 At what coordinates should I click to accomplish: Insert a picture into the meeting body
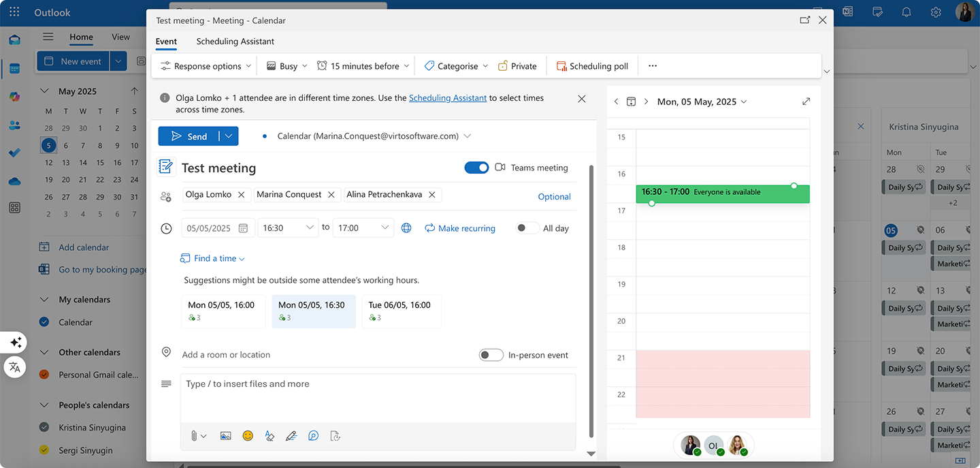coord(226,436)
